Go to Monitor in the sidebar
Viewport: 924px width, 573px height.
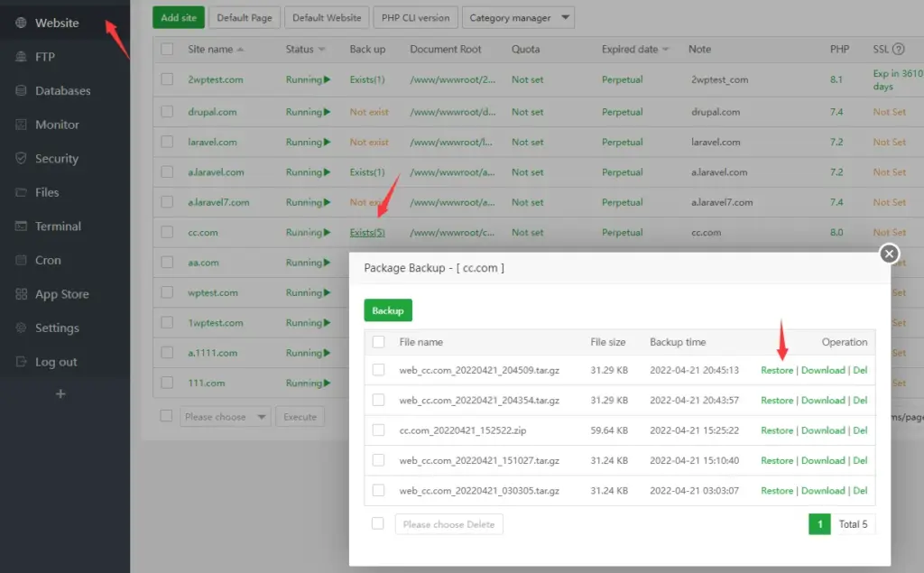coord(56,125)
